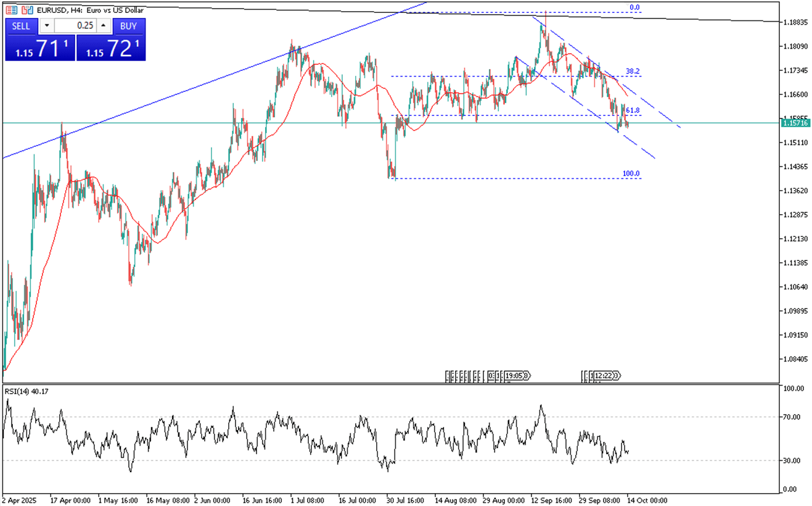
Task: Decrease lot volume with the down arrow
Action: (47, 26)
